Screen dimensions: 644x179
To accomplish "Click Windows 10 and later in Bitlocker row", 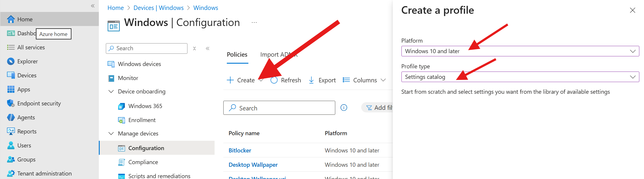I will coord(352,150).
